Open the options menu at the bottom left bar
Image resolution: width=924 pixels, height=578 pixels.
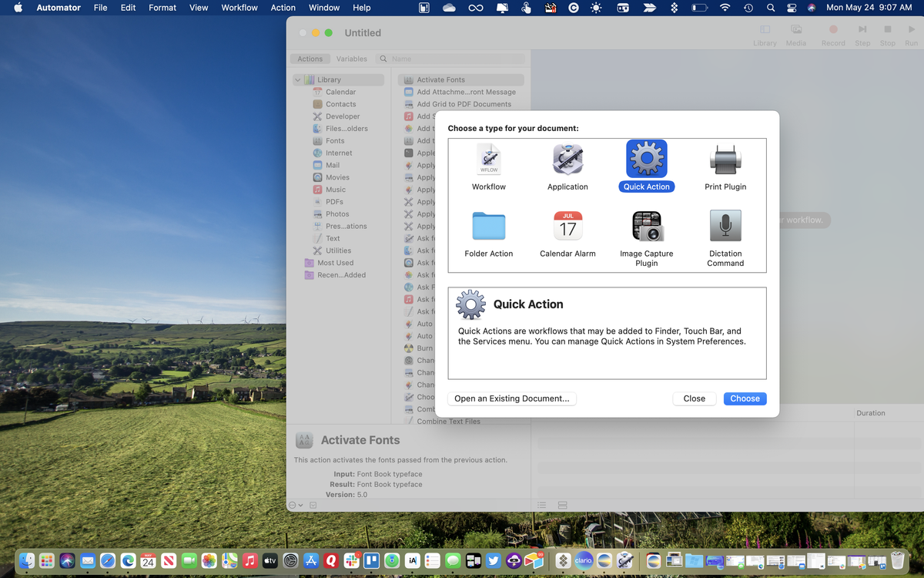(293, 505)
